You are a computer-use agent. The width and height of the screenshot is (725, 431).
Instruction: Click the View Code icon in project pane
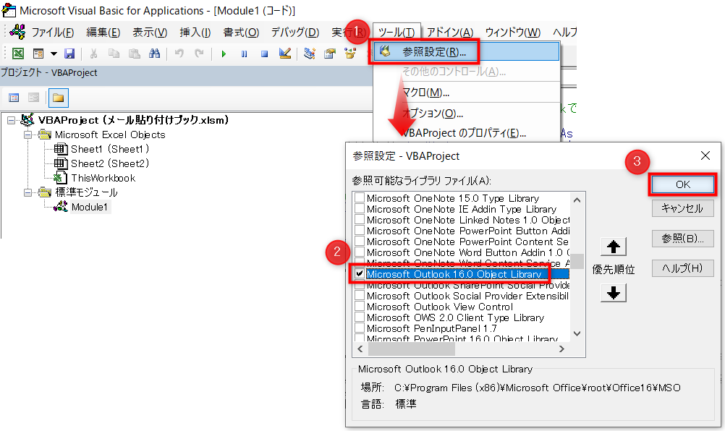point(16,97)
